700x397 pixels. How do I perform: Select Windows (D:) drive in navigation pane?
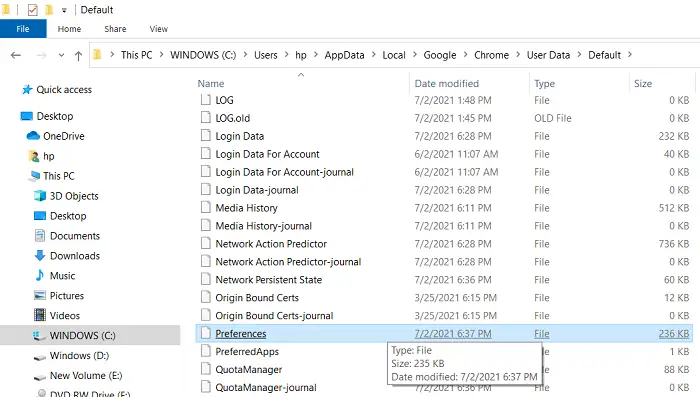click(79, 355)
